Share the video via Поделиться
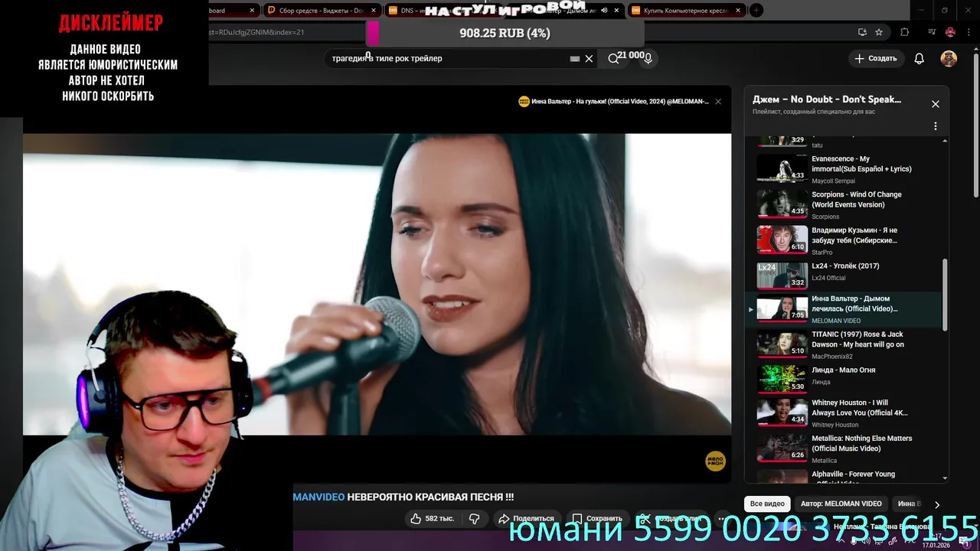 [x=526, y=518]
